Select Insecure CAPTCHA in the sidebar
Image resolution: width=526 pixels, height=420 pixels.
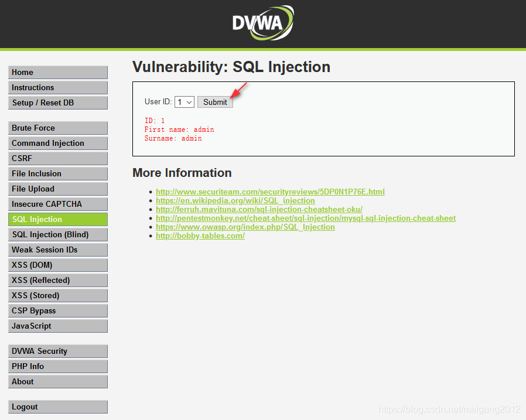[x=58, y=204]
